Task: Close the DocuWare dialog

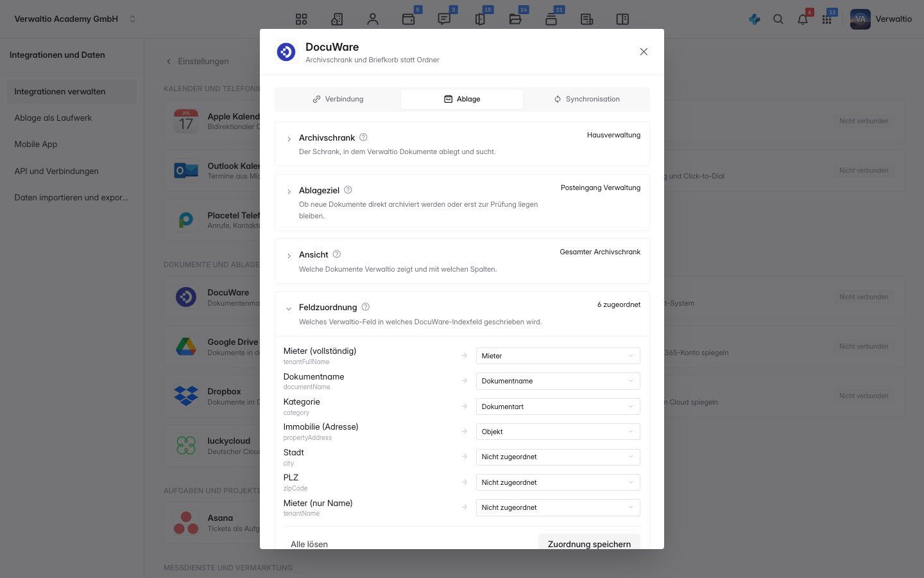Action: point(644,51)
